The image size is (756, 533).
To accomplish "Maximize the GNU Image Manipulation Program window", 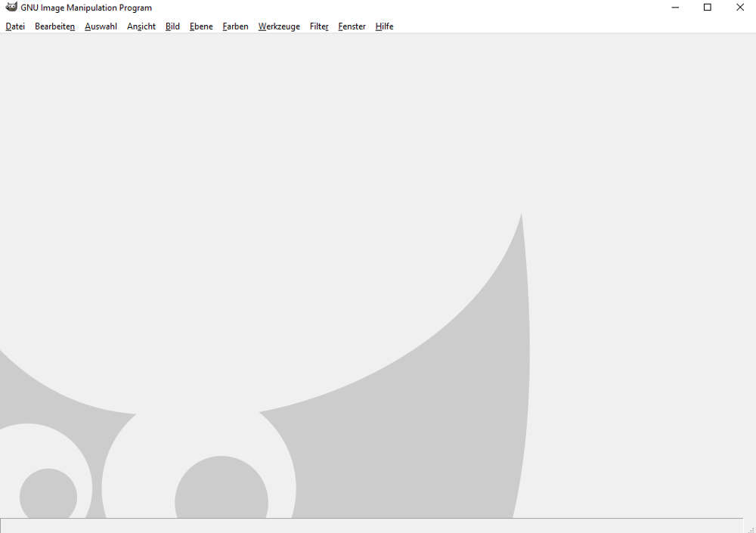I will tap(708, 8).
